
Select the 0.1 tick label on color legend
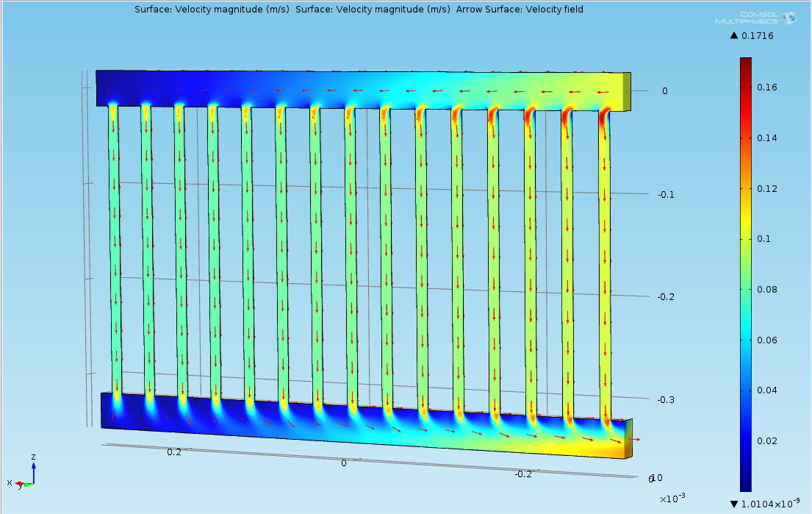click(766, 239)
